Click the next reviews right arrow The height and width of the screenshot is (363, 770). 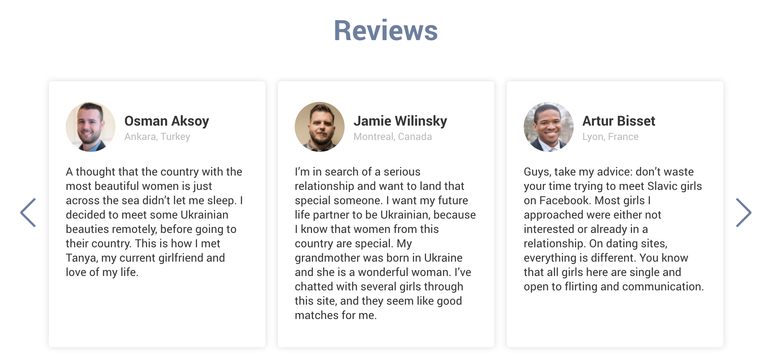click(743, 213)
